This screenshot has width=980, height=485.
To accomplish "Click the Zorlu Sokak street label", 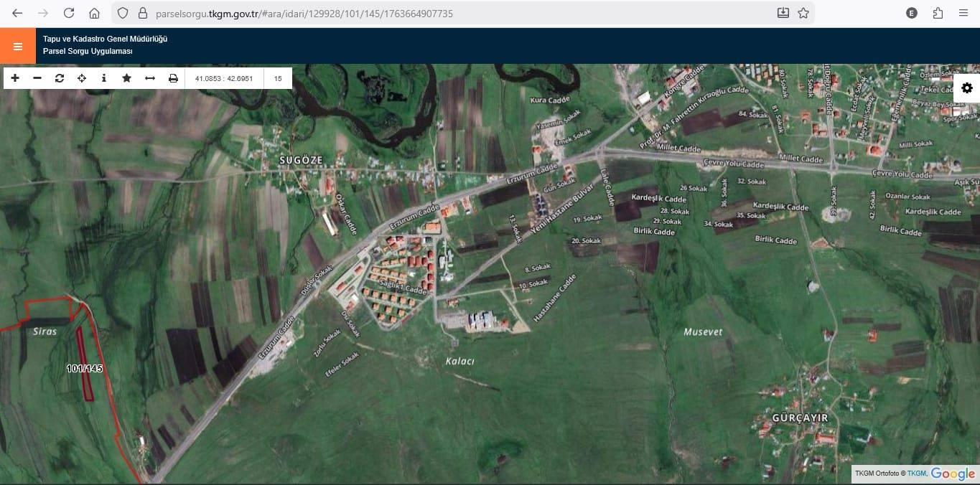I will pyautogui.click(x=327, y=344).
